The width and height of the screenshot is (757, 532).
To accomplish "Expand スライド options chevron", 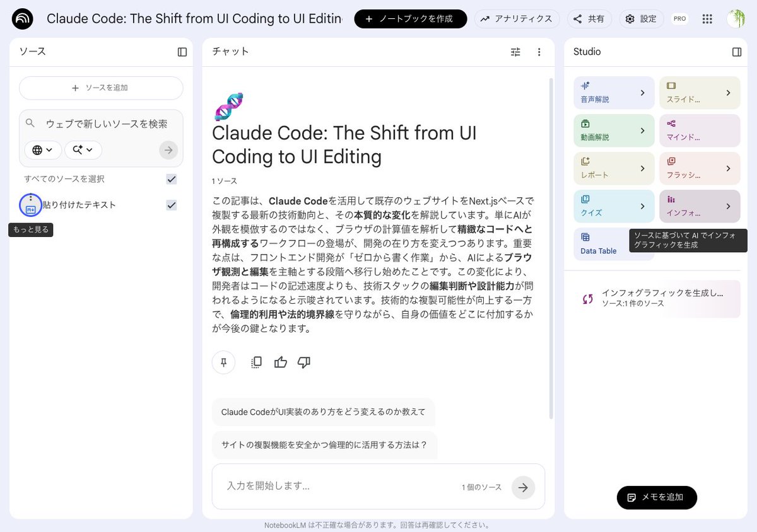I will (728, 93).
